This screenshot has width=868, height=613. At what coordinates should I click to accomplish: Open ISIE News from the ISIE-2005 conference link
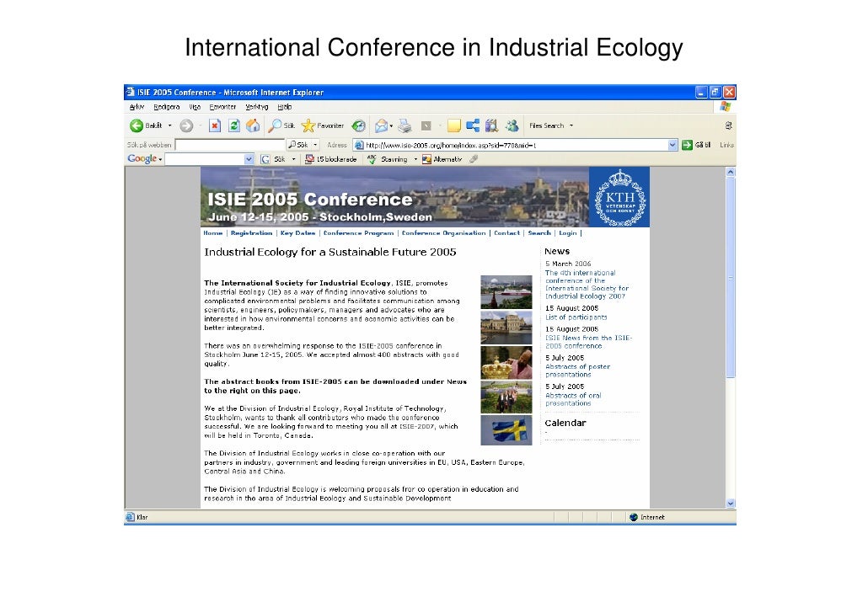point(588,342)
